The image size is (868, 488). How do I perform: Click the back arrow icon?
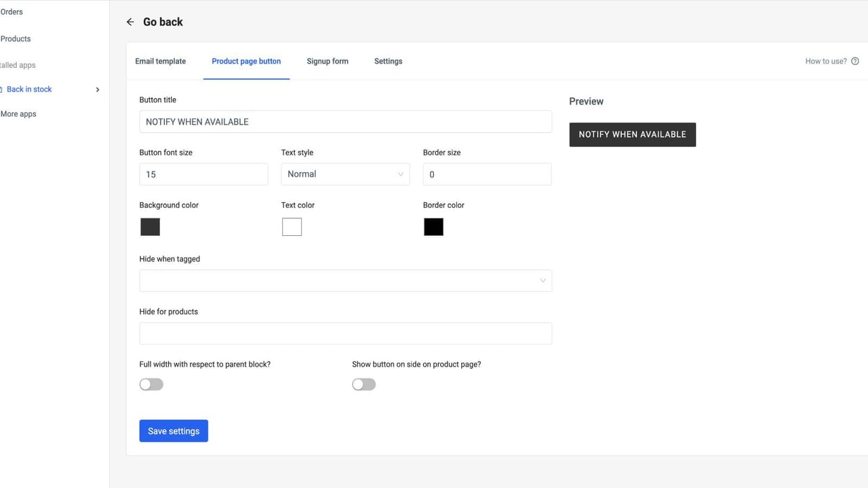[x=130, y=22]
